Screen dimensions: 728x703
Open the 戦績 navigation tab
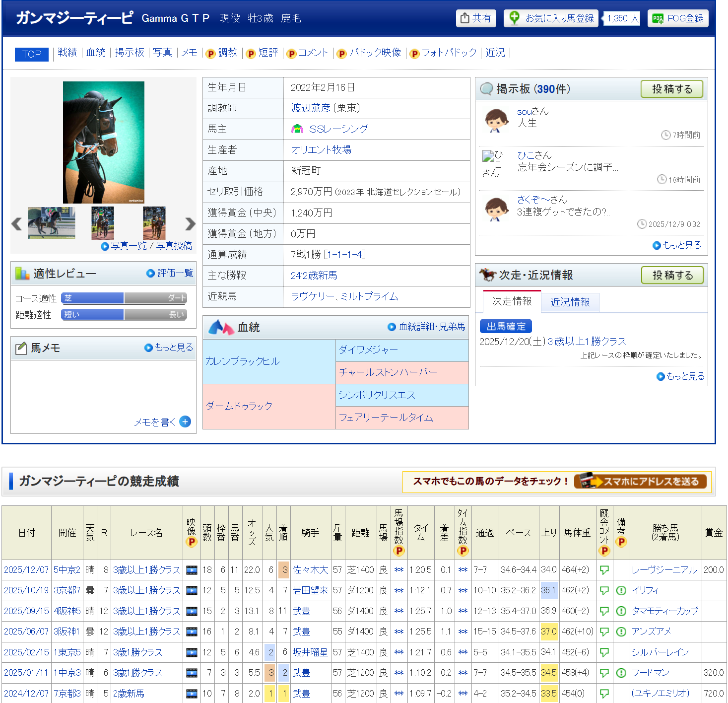pyautogui.click(x=67, y=53)
